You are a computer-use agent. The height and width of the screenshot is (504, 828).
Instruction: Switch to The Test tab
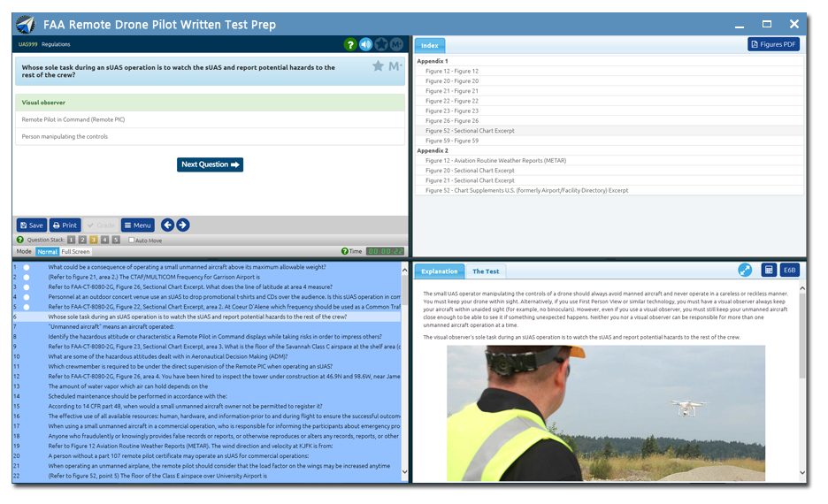tap(485, 271)
